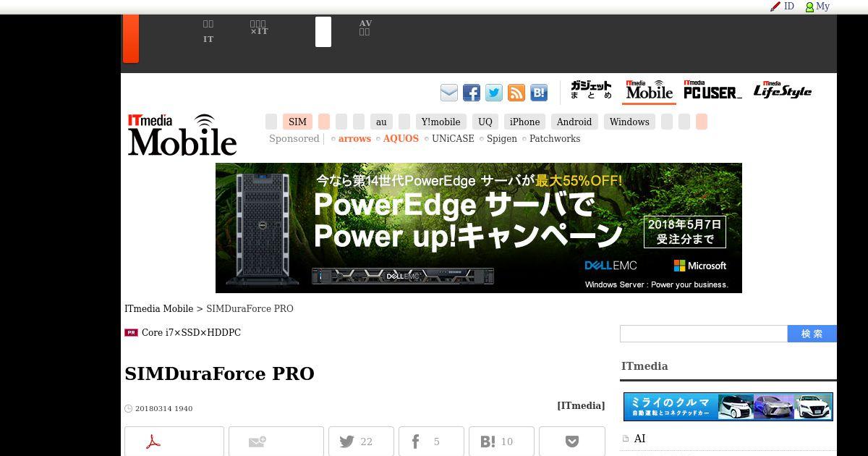Screen dimensions: 868x456
Task: Open the AI item in sidebar list
Action: coord(639,439)
